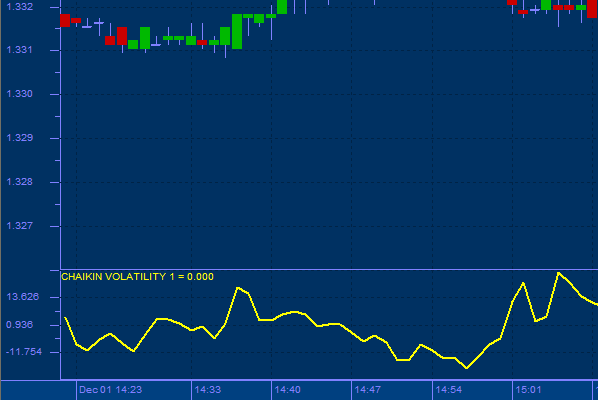Click the Dec 01 14:23 time label
This screenshot has width=598, height=400.
[110, 390]
